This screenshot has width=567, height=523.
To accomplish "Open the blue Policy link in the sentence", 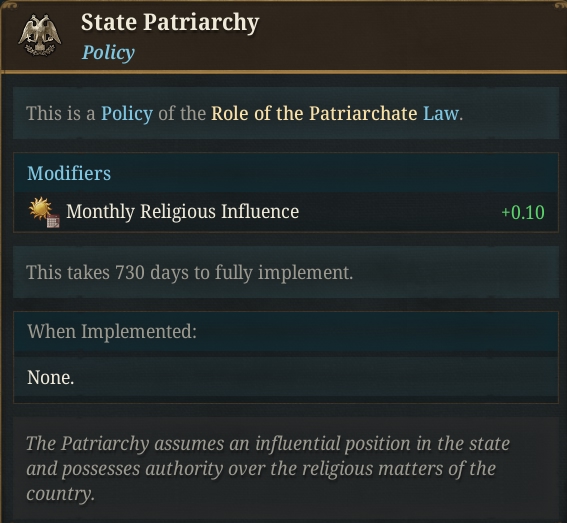I will [127, 114].
